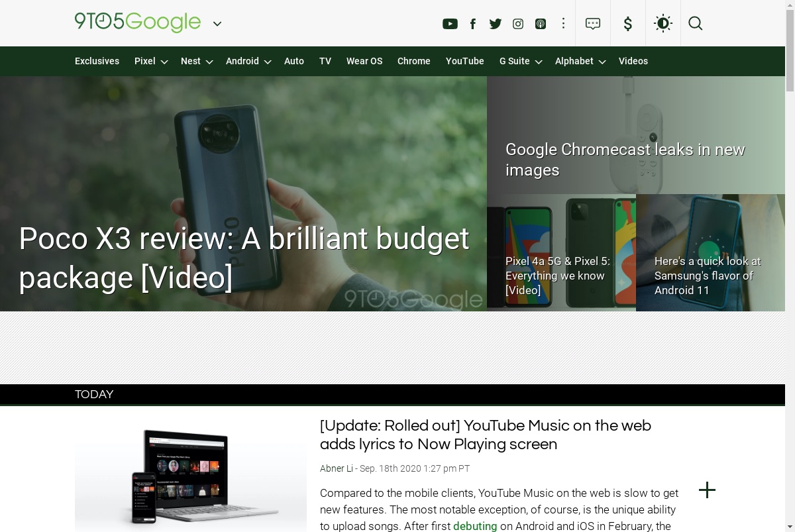Open the Videos nav item

633,61
